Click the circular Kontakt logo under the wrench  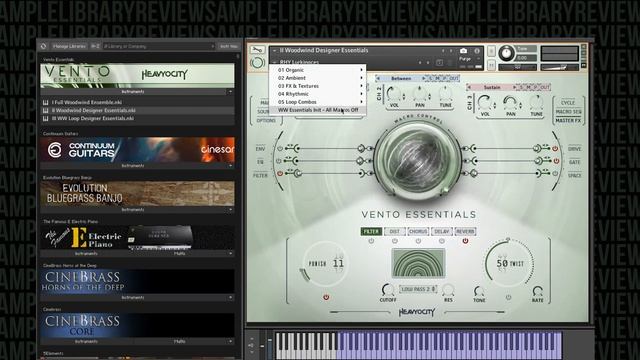tap(257, 62)
